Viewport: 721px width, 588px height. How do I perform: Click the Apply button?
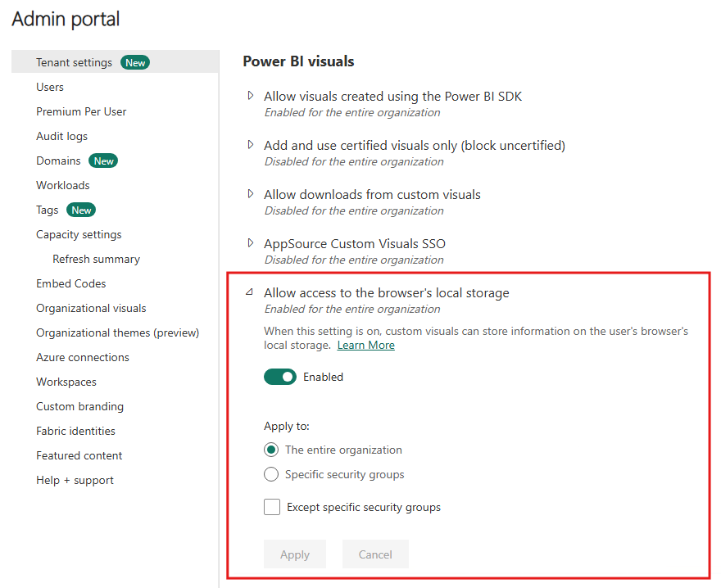[295, 554]
